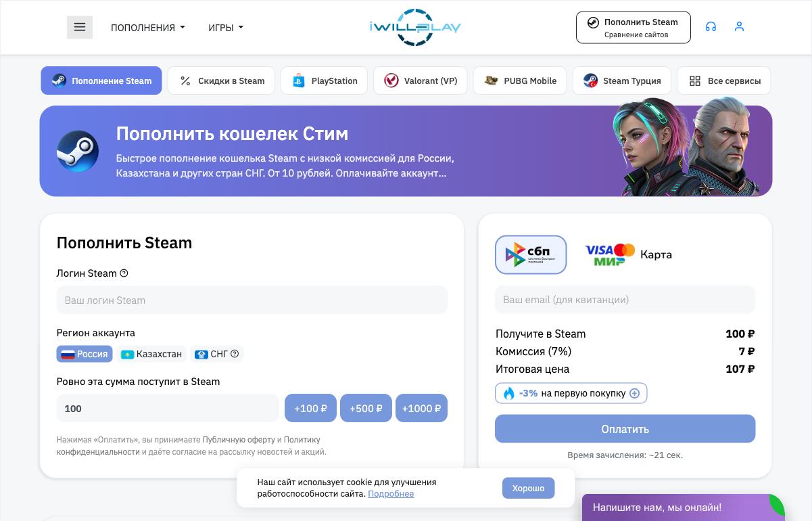Click the grid icon in Все сервисы
The height and width of the screenshot is (521, 812).
point(695,81)
